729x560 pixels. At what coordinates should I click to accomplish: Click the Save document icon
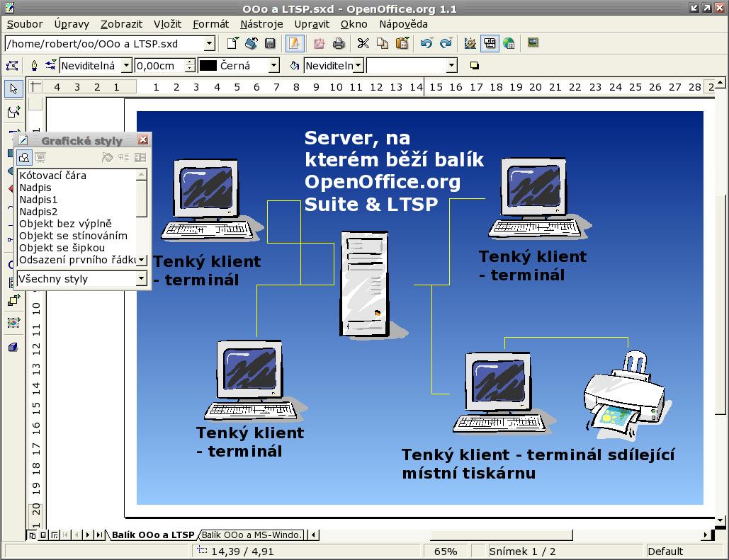point(270,44)
